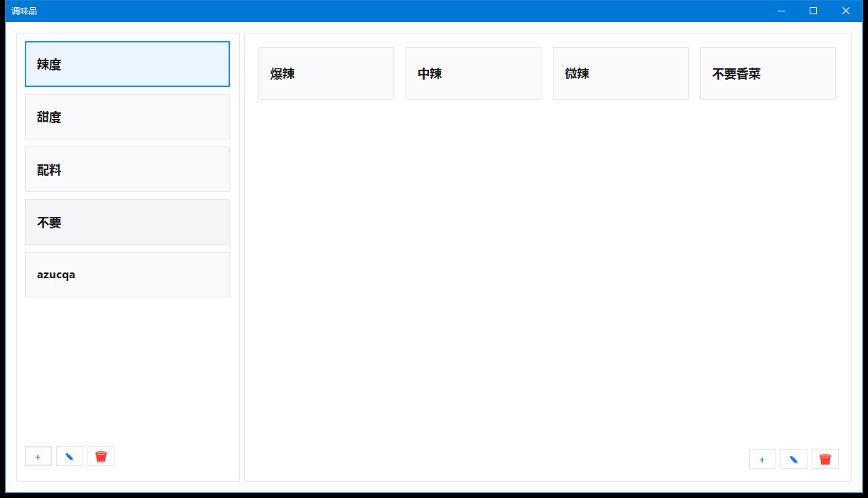Minimize the 调味品 window

pos(781,11)
